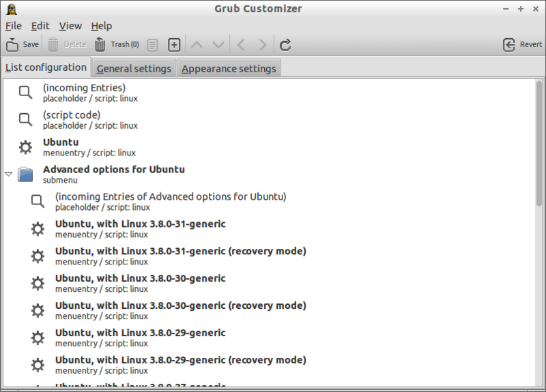Close the Grub Customizer window
The width and height of the screenshot is (546, 392).
[536, 9]
